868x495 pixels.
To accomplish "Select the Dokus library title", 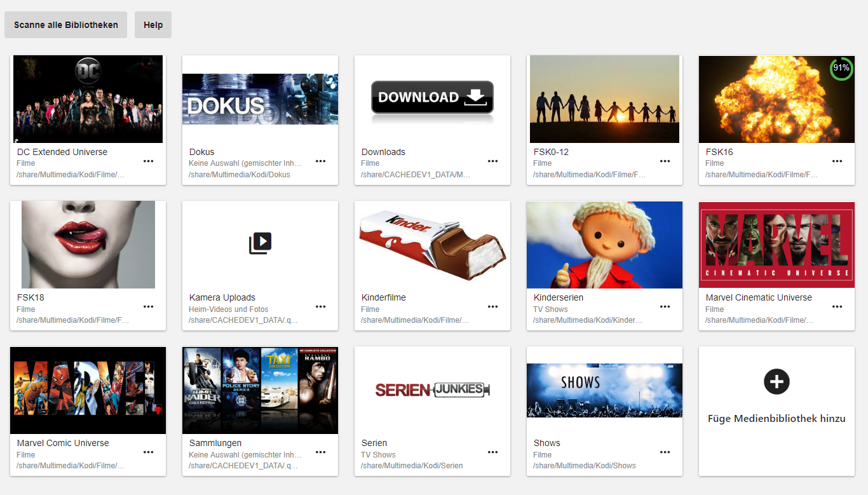I will (201, 152).
